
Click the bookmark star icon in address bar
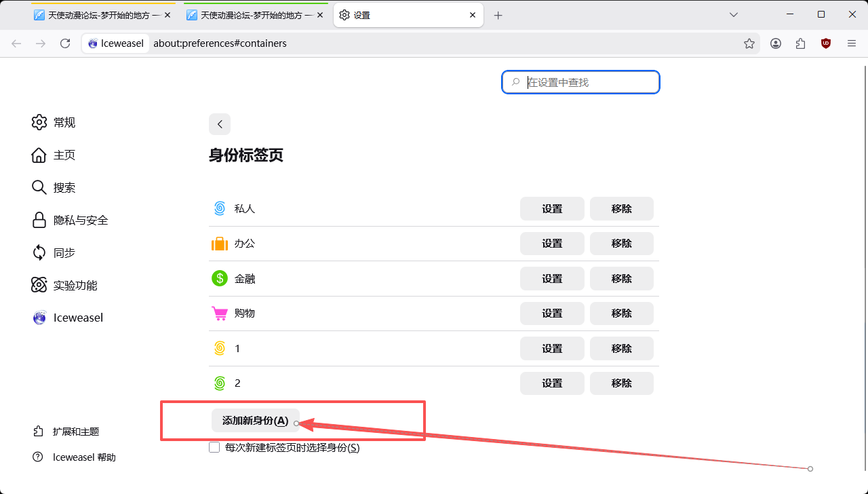click(x=749, y=43)
